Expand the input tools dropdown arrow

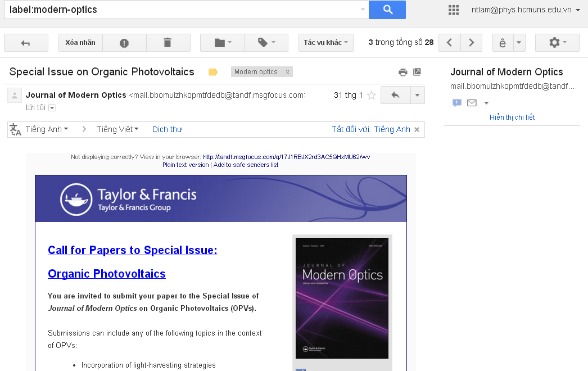click(x=519, y=43)
